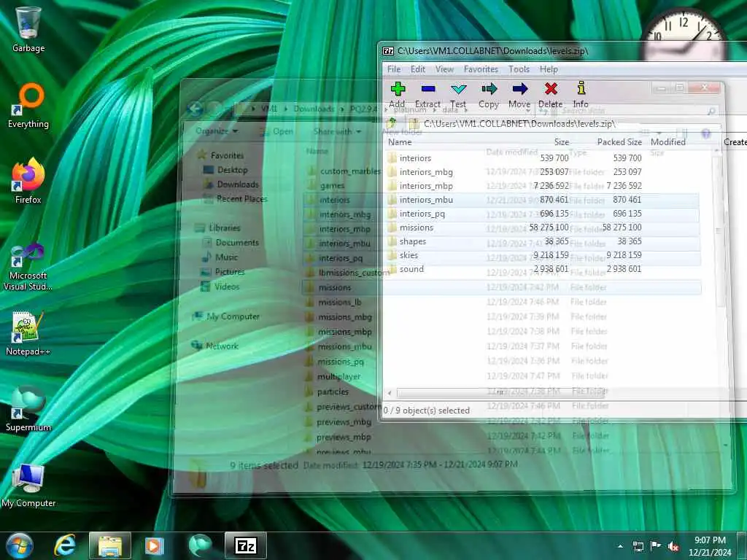The width and height of the screenshot is (747, 560).
Task: Click the Add button in 7-Zip toolbar
Action: click(x=397, y=95)
